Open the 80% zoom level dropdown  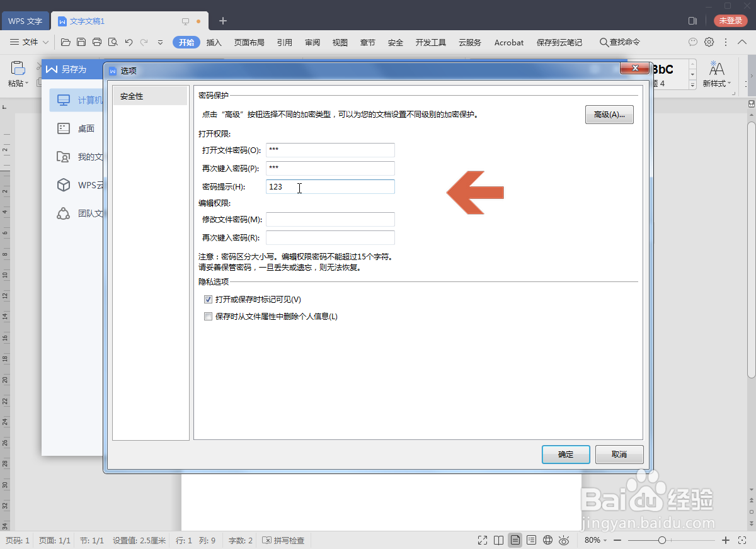coord(595,540)
